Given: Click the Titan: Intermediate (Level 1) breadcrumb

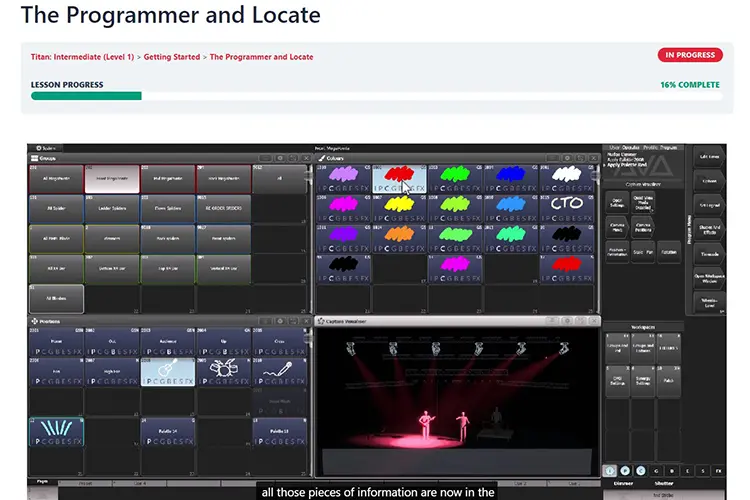Looking at the screenshot, I should point(82,57).
